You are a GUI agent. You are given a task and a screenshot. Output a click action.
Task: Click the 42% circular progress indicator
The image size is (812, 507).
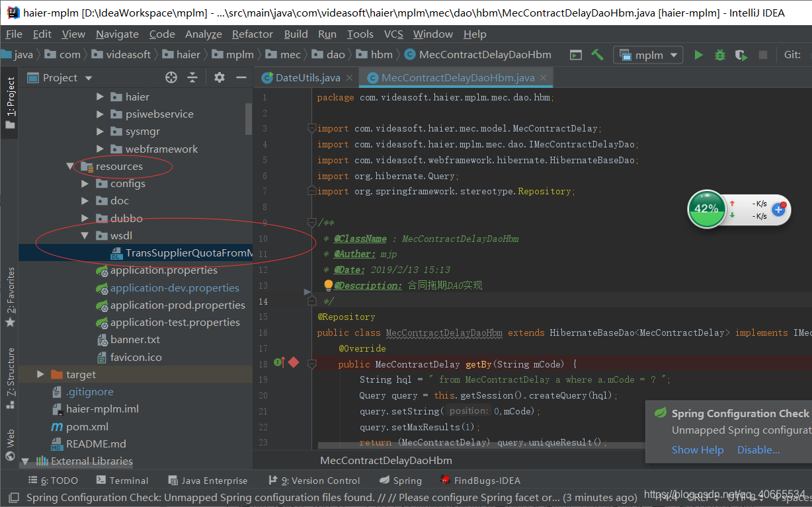tap(707, 209)
